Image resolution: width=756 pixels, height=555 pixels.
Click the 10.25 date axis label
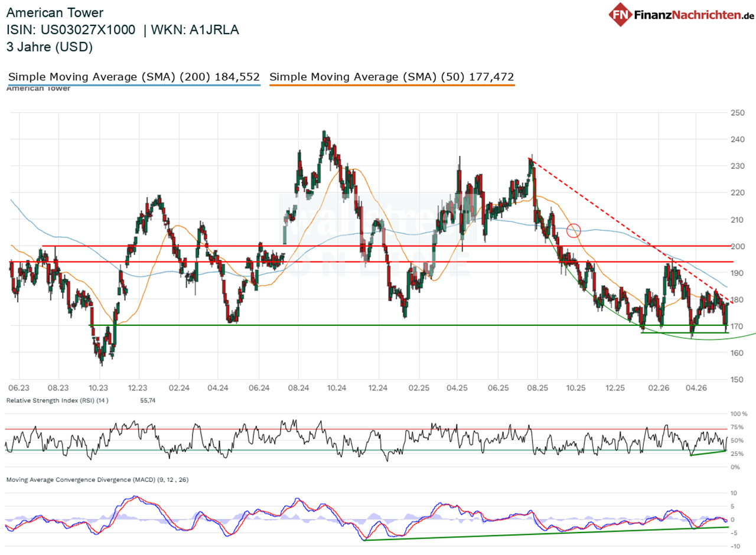tap(576, 387)
